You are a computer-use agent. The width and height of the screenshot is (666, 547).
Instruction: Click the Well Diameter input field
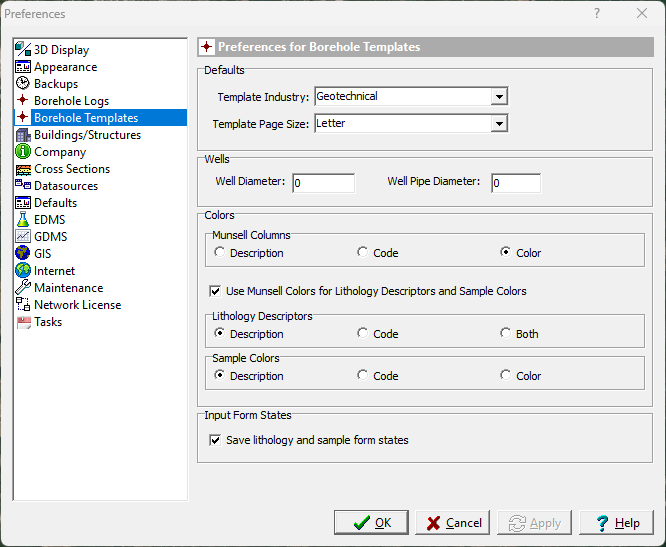tap(323, 183)
